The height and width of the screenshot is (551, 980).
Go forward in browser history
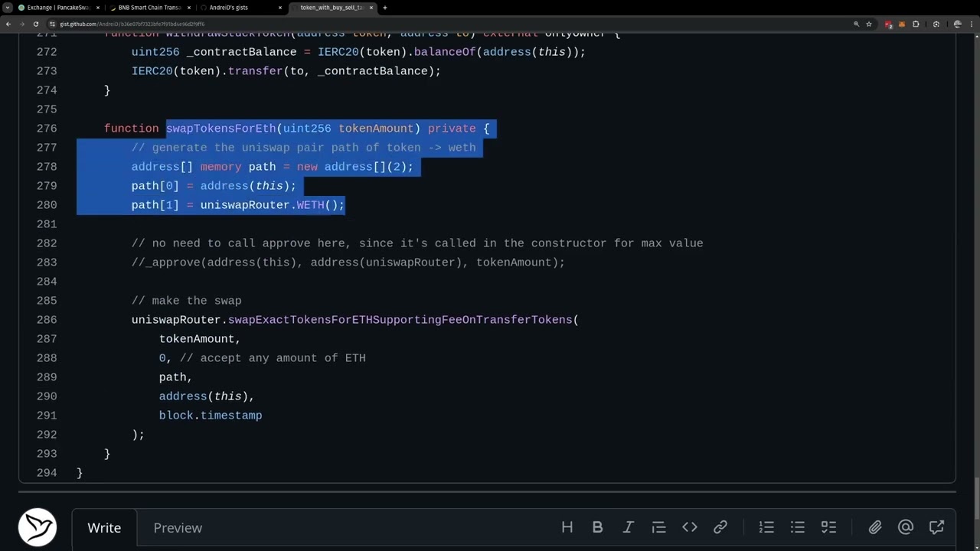coord(22,24)
